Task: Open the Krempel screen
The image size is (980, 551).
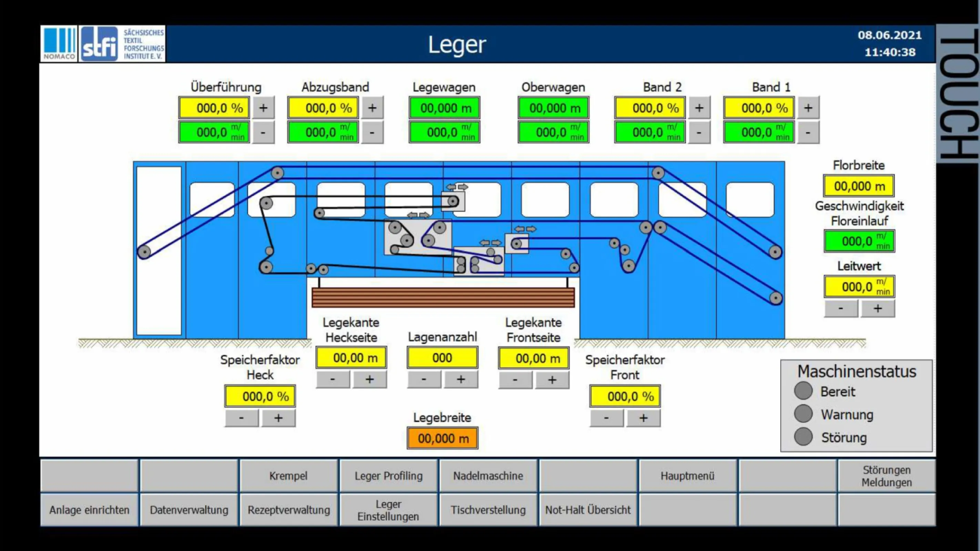Action: [x=288, y=476]
